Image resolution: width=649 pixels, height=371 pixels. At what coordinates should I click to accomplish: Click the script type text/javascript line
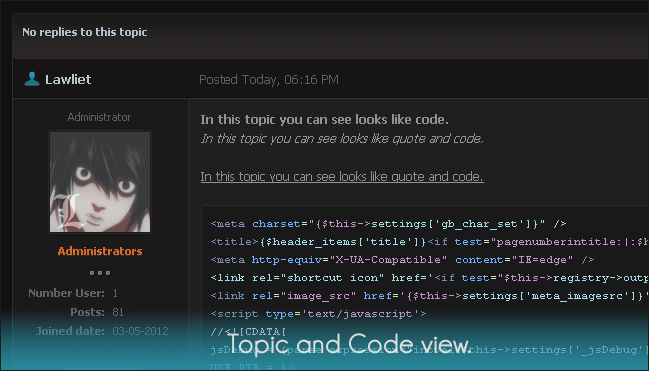[x=318, y=314]
